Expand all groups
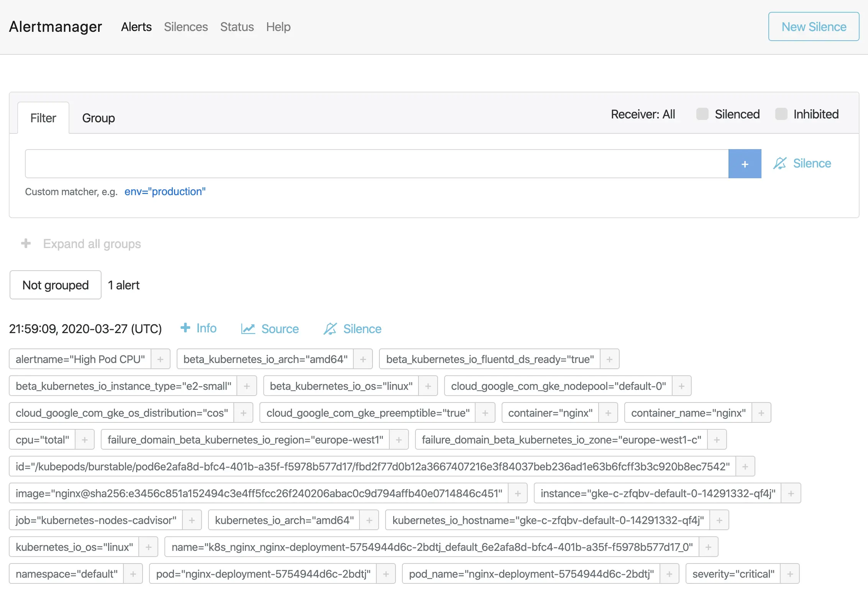The image size is (868, 598). coord(81,244)
